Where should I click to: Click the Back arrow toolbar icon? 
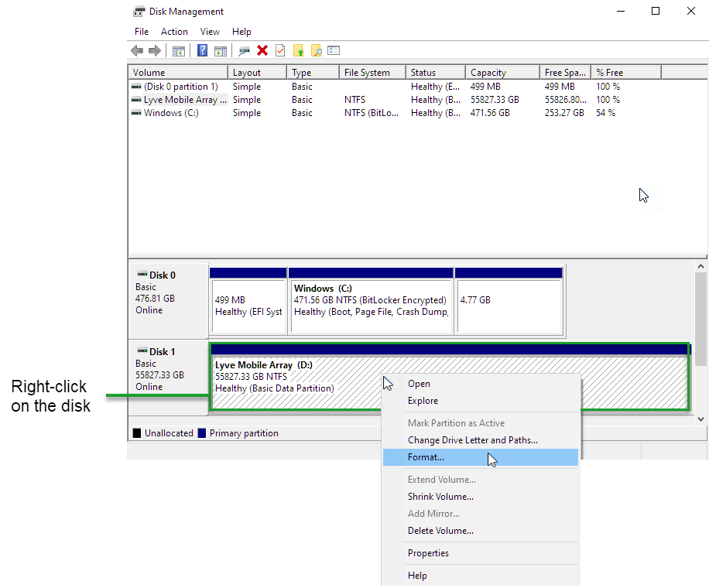click(137, 51)
